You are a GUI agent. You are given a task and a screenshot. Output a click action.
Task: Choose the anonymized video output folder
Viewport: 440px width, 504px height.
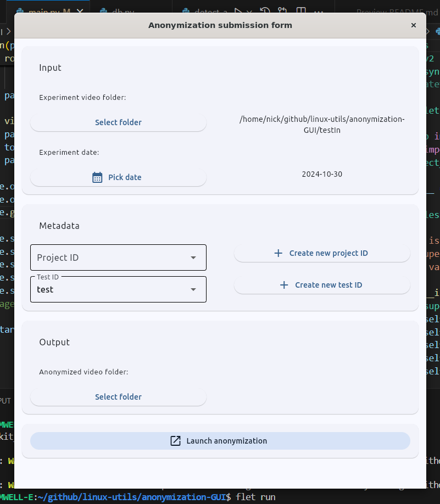[118, 396]
